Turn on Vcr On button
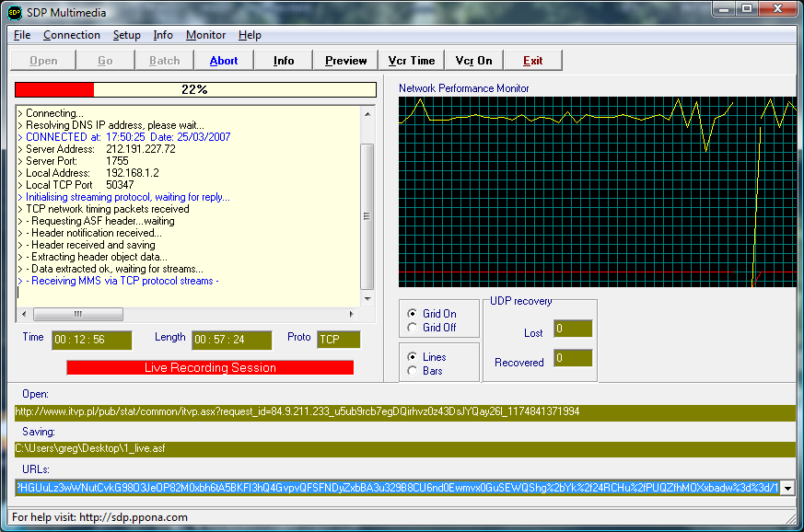The width and height of the screenshot is (804, 532). click(473, 61)
